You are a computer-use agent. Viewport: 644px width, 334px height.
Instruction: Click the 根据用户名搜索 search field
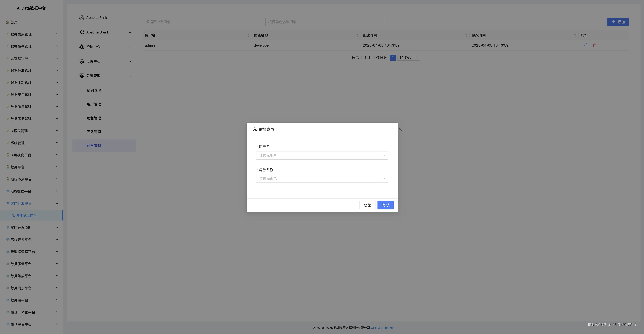pos(202,22)
